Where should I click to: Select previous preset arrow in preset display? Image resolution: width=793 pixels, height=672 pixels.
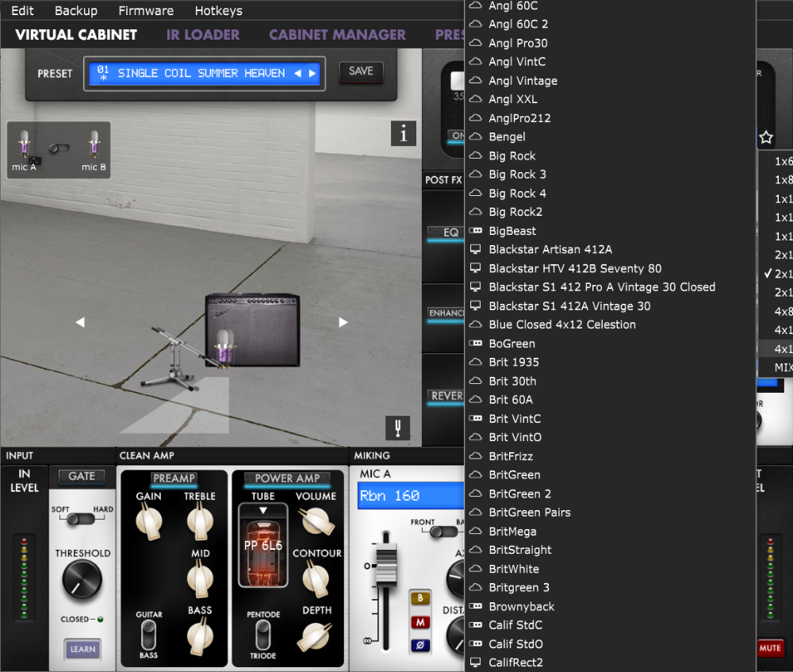tap(298, 73)
